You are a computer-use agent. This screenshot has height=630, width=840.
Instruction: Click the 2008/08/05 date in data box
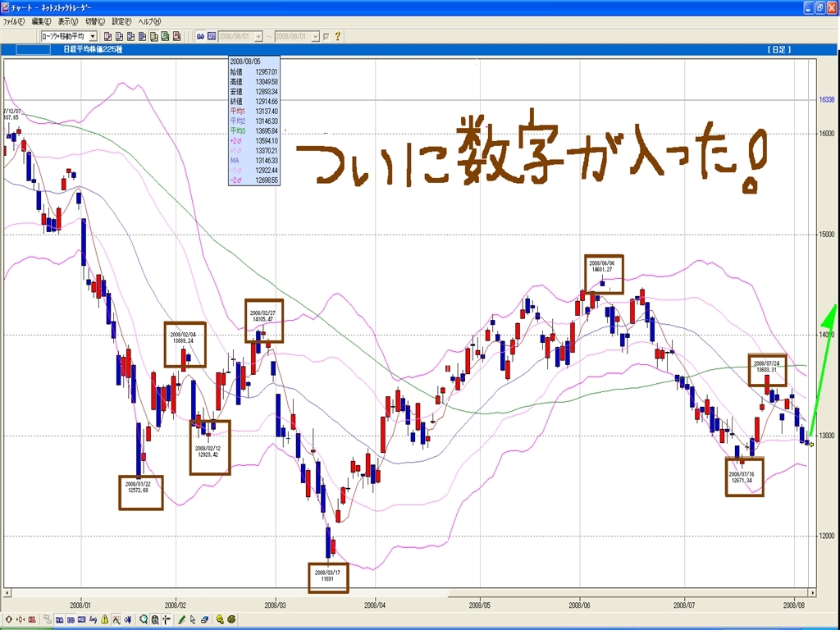pyautogui.click(x=245, y=62)
